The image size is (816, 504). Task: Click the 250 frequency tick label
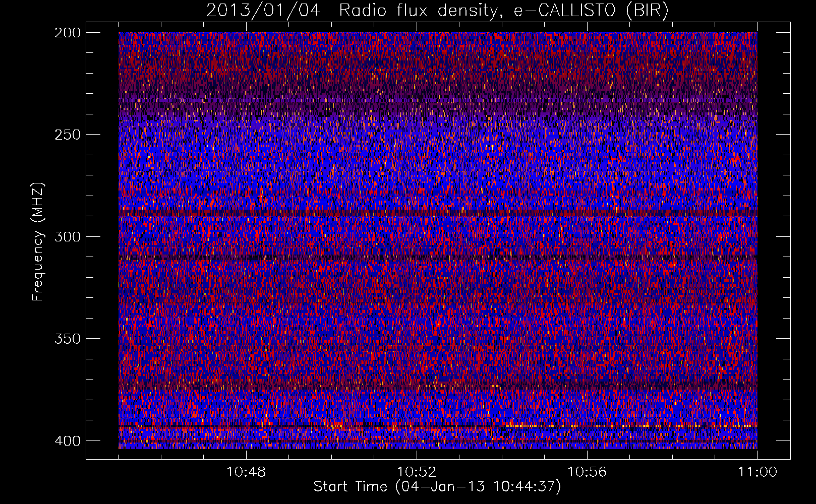(67, 135)
